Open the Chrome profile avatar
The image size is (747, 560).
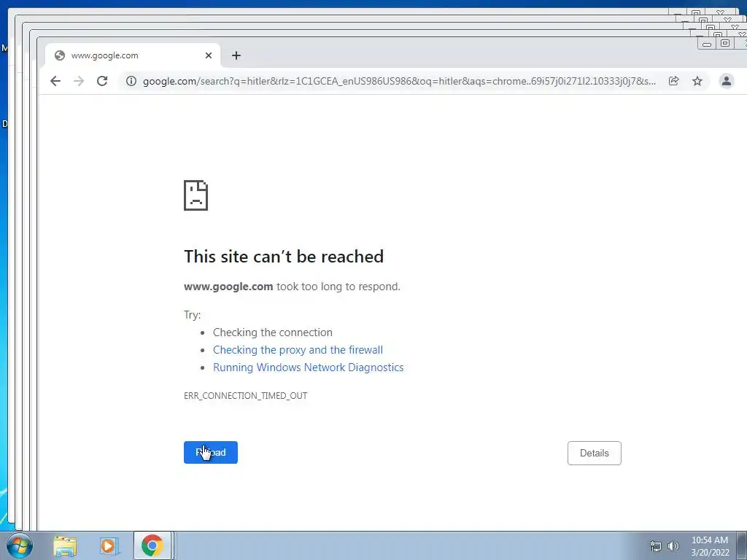pos(726,81)
